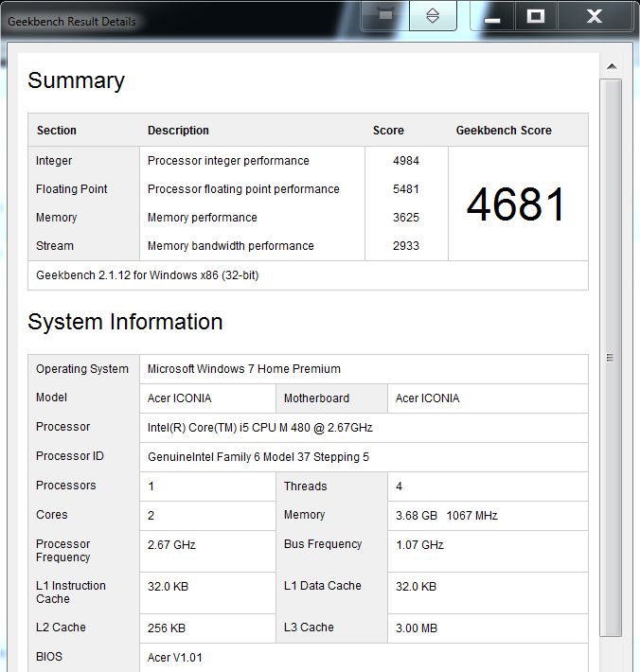Click the Stream score 2933

tap(406, 246)
